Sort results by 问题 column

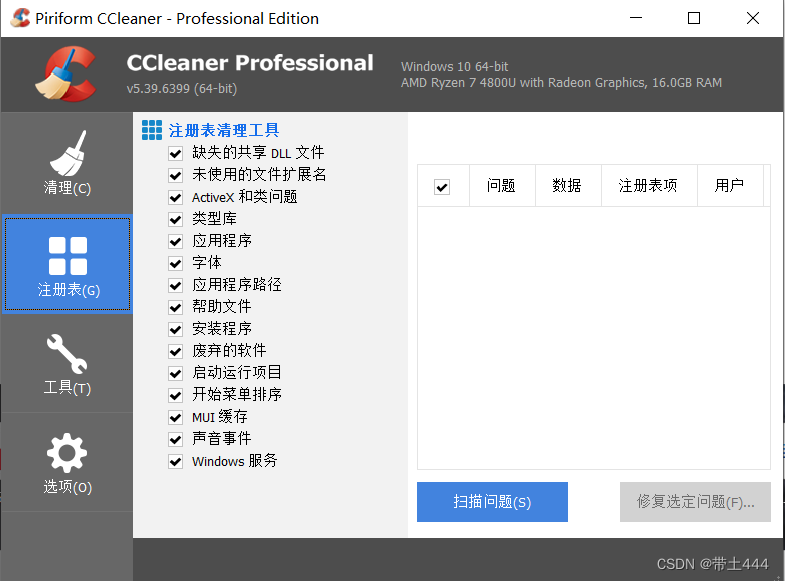(x=502, y=186)
